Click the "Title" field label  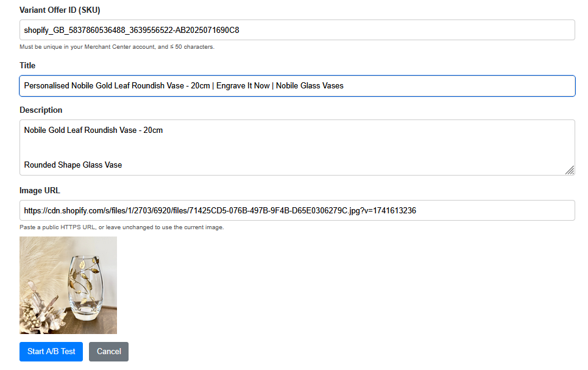pyautogui.click(x=27, y=65)
